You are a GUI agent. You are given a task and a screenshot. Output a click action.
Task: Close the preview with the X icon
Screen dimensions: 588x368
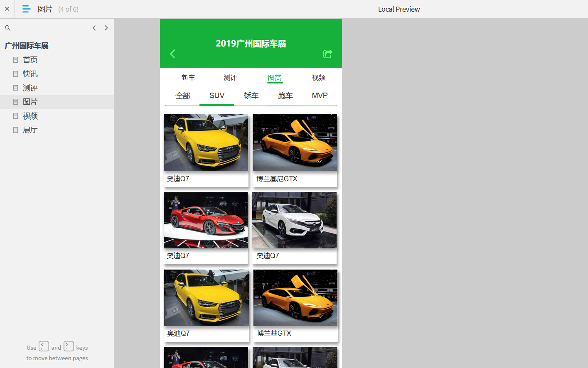coord(7,9)
